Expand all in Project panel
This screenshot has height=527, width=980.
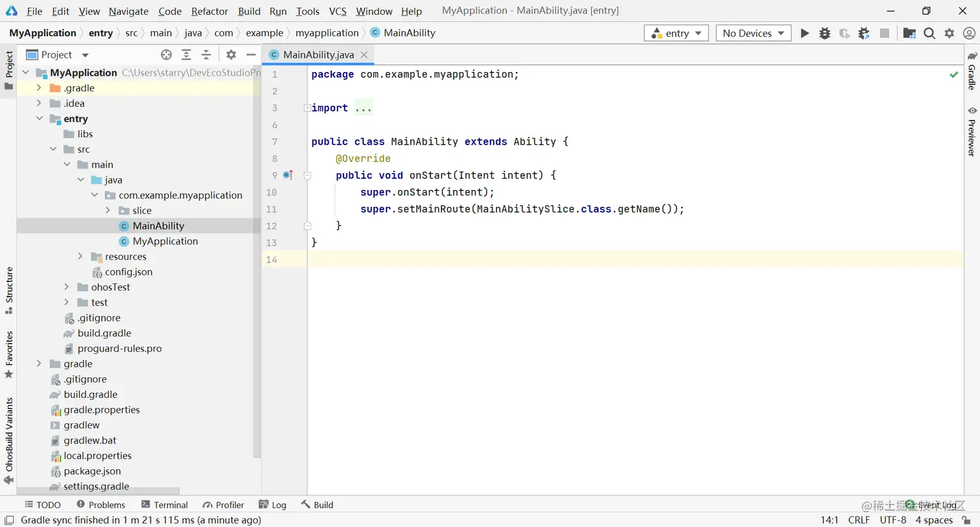click(x=186, y=54)
